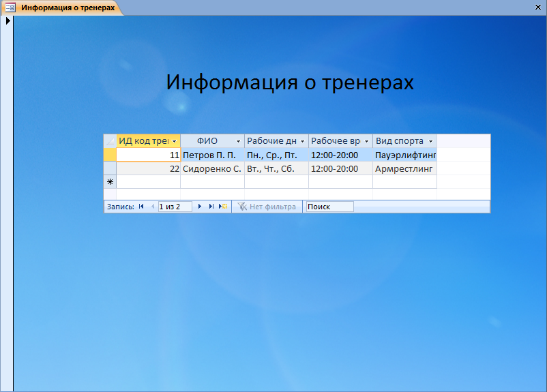Click the '12:00-20:00' cell in Петров's row

point(341,155)
